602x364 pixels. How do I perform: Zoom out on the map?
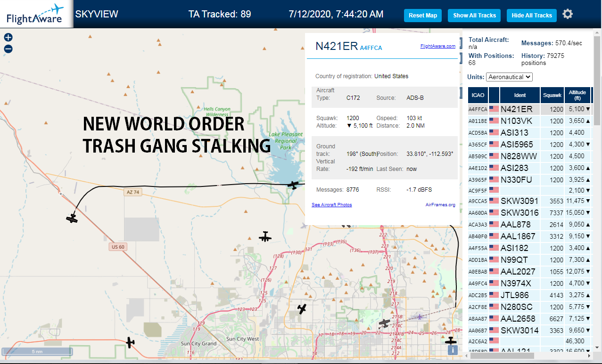pyautogui.click(x=8, y=49)
